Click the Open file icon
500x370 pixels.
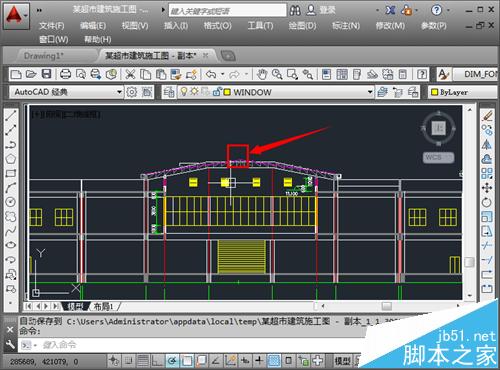tap(31, 74)
